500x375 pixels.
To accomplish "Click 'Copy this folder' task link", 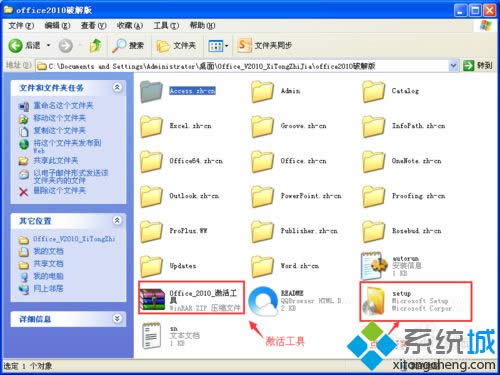I will click(52, 131).
